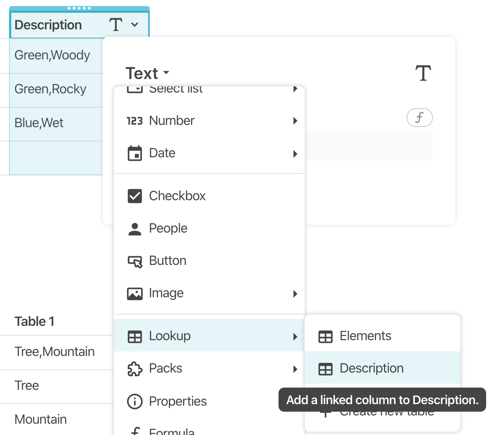
Task: Select the Checkbox column type
Action: [177, 196]
